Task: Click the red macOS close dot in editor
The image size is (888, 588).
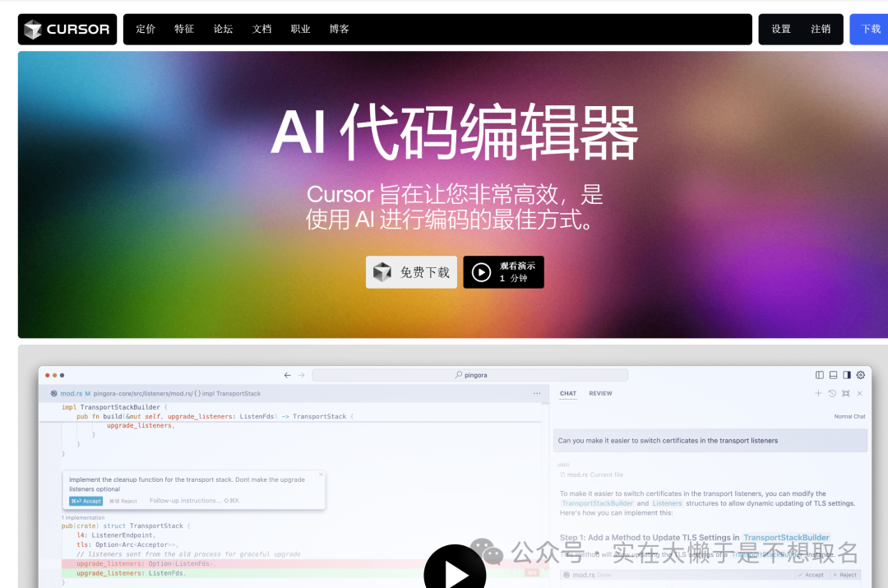Action: tap(48, 375)
